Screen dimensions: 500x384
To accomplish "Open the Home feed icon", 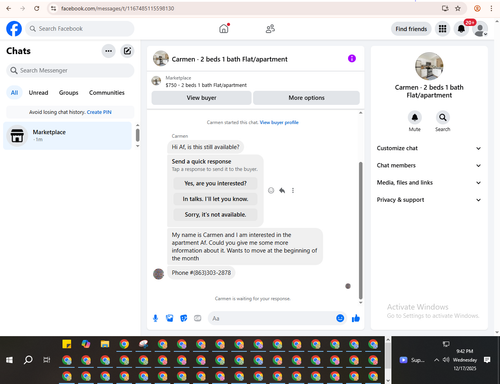I will [224, 29].
